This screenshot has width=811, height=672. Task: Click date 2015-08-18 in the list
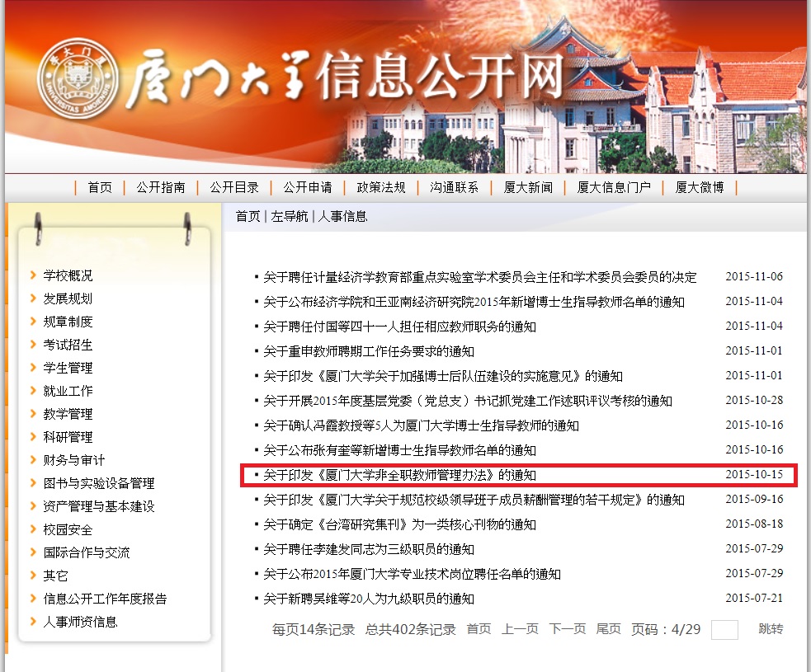tap(754, 524)
